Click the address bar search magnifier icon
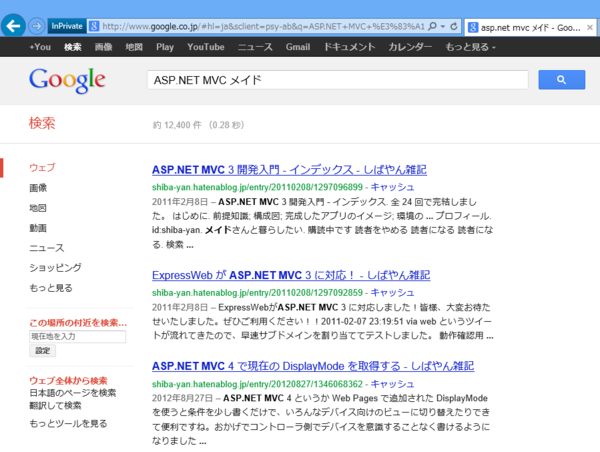This screenshot has width=600, height=452. (x=432, y=26)
